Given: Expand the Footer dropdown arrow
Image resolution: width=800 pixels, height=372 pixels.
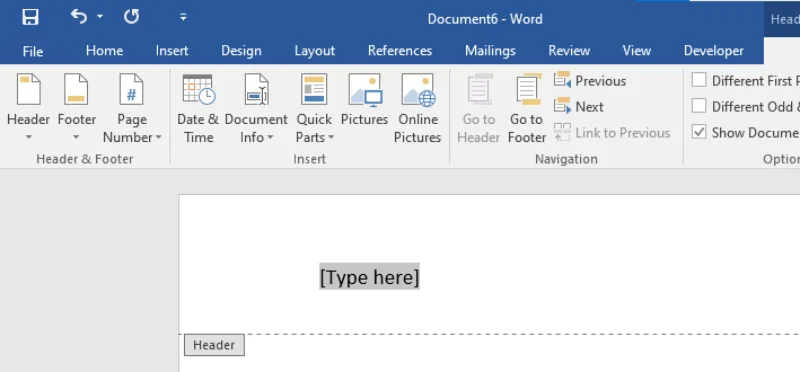Looking at the screenshot, I should tap(77, 137).
